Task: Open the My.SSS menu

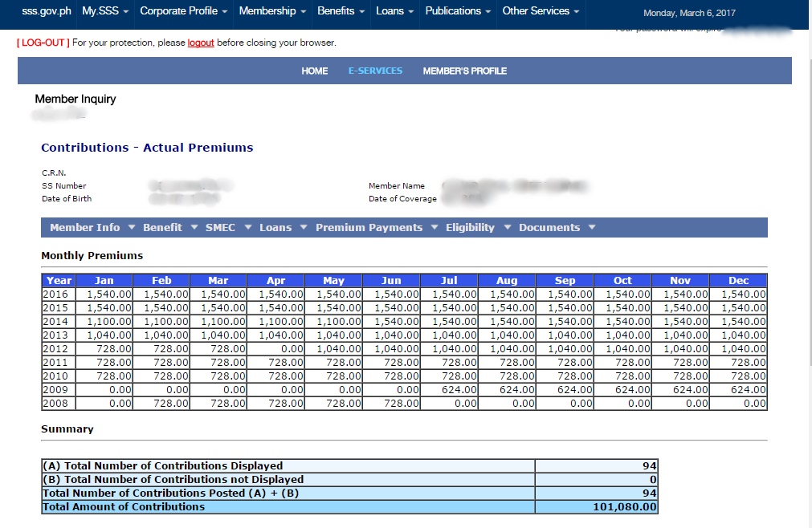Action: click(x=101, y=11)
